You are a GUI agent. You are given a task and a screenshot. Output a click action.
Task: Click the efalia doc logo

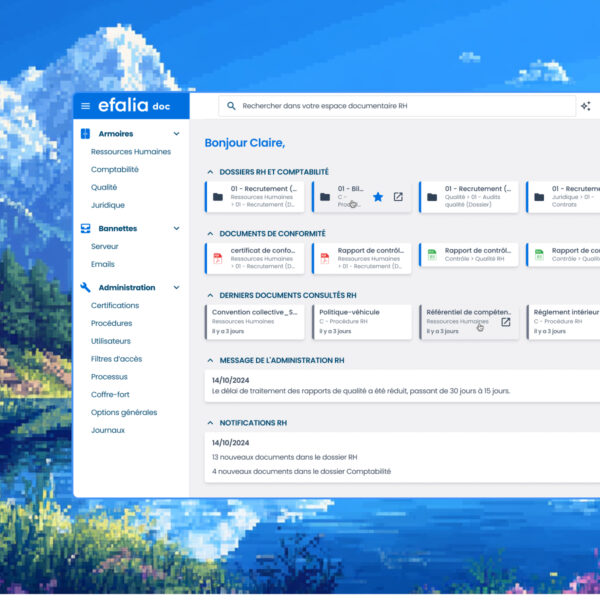tap(134, 106)
